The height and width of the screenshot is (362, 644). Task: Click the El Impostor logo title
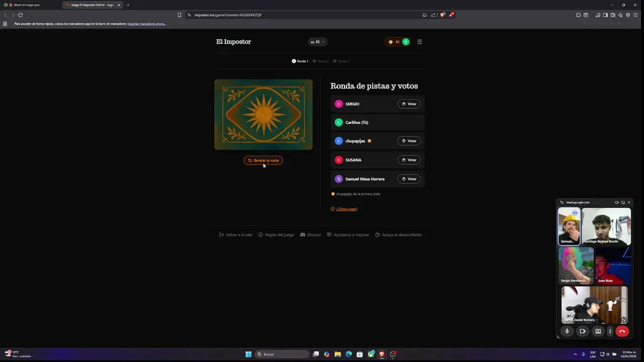point(233,42)
